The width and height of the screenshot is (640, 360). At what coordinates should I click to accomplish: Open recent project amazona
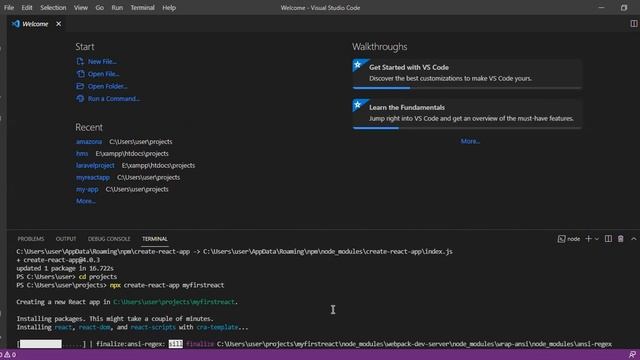pyautogui.click(x=89, y=142)
